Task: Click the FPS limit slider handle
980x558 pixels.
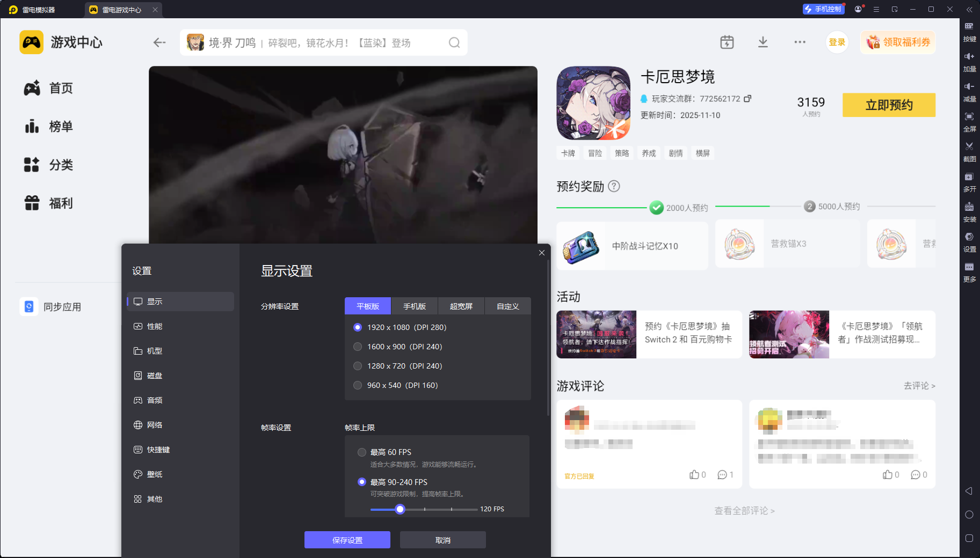Action: (400, 509)
